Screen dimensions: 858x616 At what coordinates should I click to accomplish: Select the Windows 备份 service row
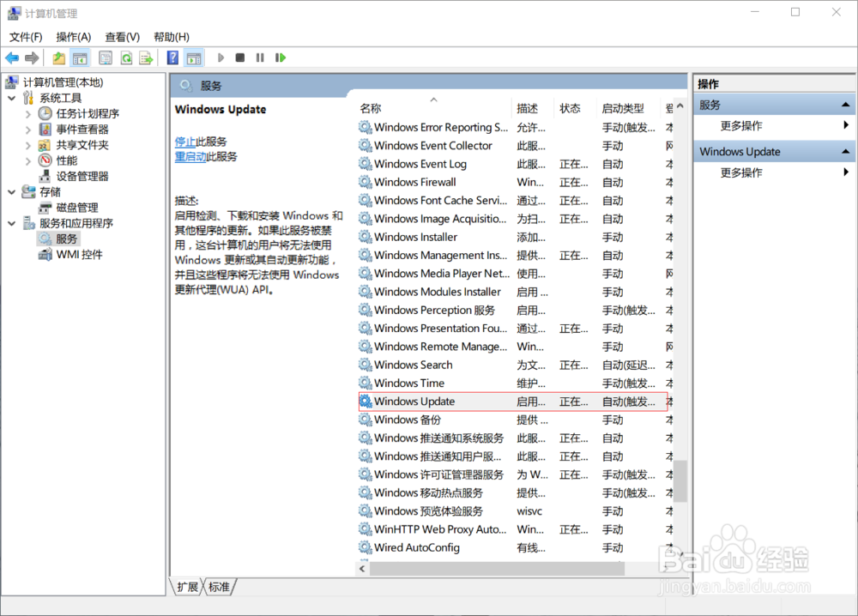click(515, 420)
